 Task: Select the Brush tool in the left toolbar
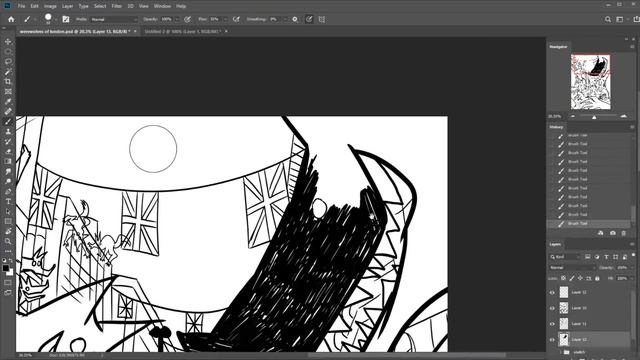click(x=8, y=122)
